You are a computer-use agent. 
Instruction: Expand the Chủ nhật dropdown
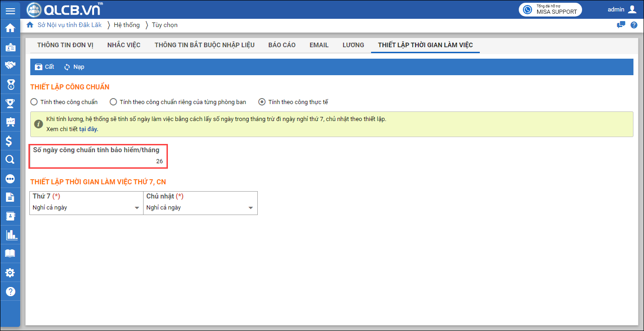coord(250,208)
